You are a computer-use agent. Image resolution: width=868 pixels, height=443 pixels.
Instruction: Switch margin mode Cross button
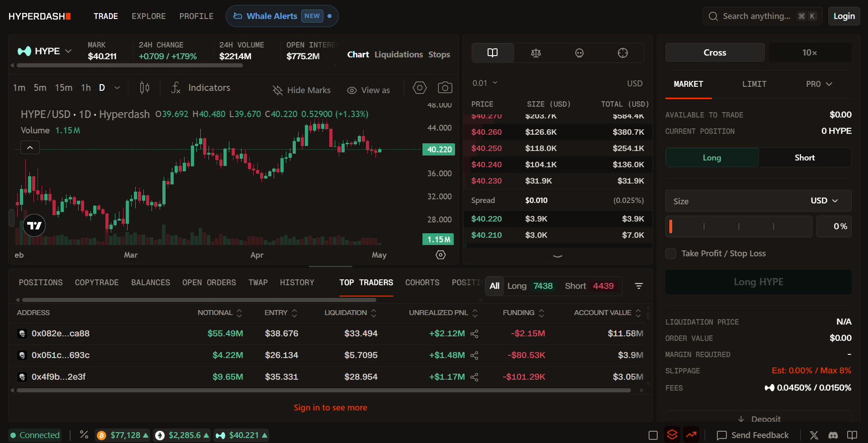pos(715,52)
